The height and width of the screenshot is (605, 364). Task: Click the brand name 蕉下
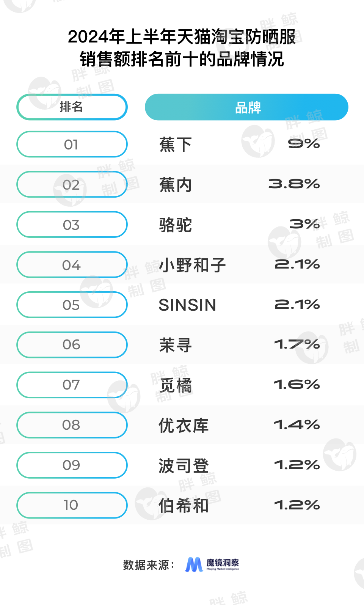coord(175,145)
